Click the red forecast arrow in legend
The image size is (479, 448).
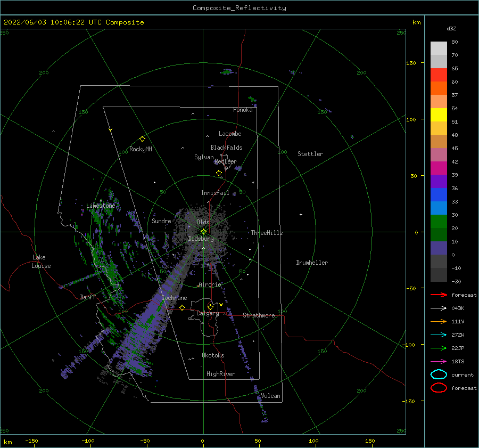[439, 295]
